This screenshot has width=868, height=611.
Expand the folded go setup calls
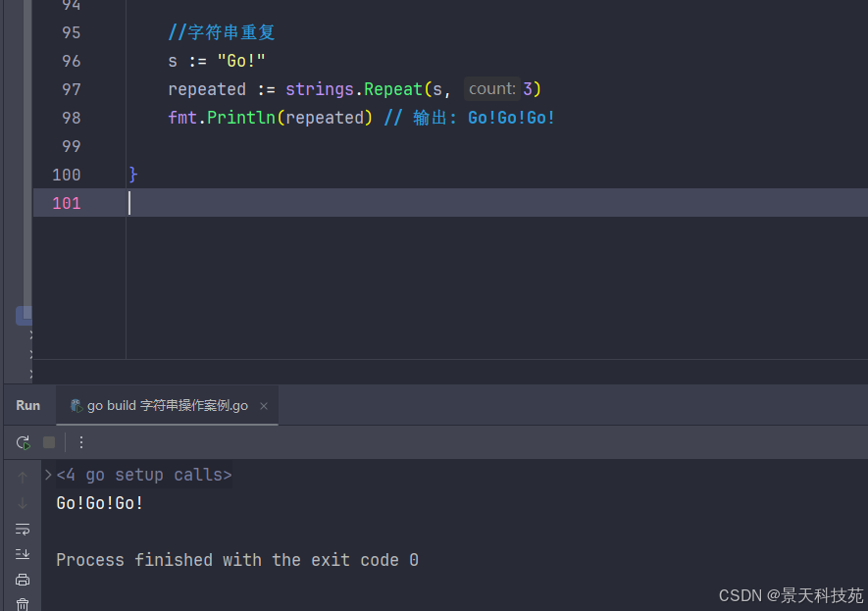click(48, 475)
